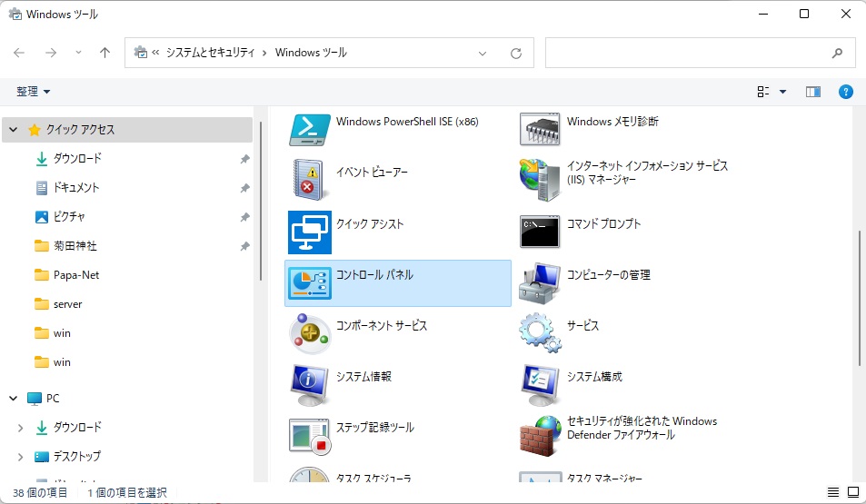The image size is (866, 504).
Task: Go forward with the right arrow
Action: pos(51,53)
